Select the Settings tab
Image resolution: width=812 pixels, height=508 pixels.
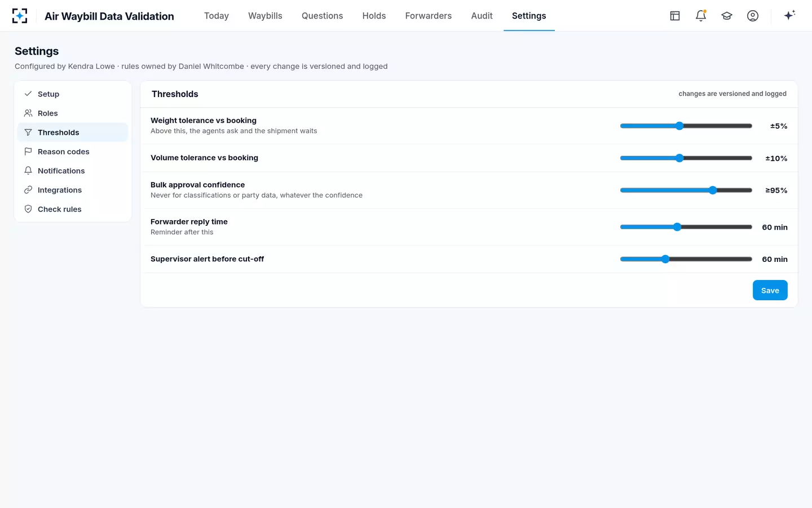tap(529, 16)
